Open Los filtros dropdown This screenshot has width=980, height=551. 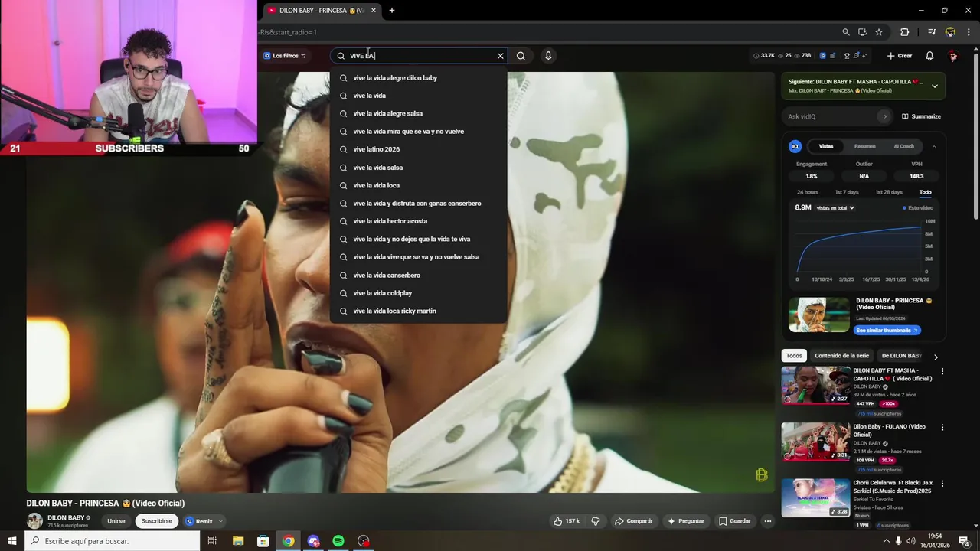click(x=285, y=56)
